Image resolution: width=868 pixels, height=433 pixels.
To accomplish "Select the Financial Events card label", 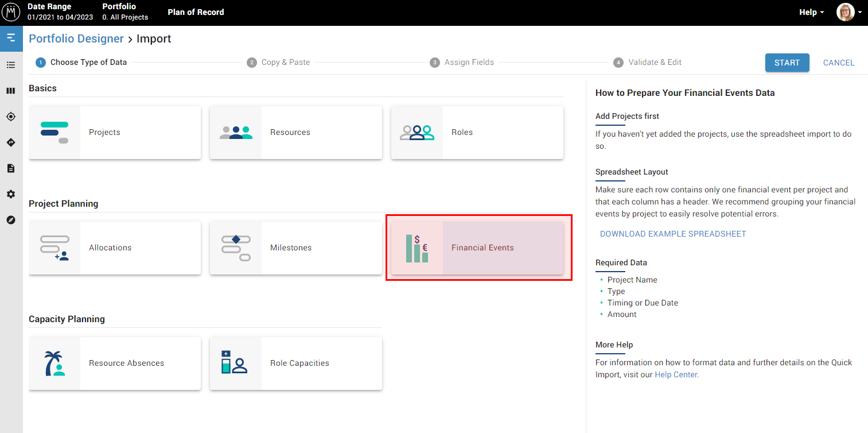I will (x=482, y=248).
